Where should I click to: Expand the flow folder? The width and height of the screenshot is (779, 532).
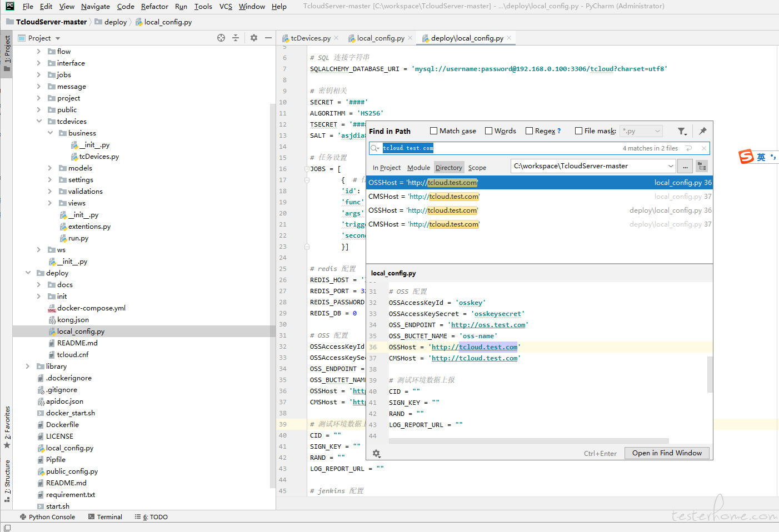[39, 51]
